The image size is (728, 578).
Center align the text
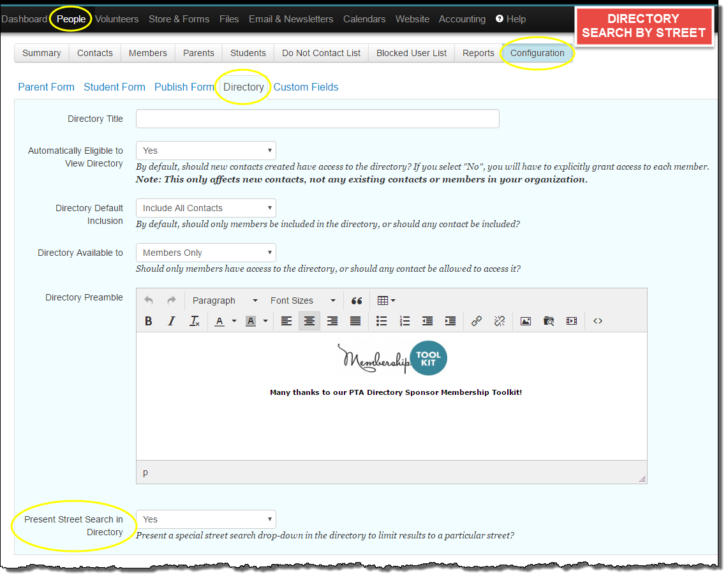[x=309, y=321]
